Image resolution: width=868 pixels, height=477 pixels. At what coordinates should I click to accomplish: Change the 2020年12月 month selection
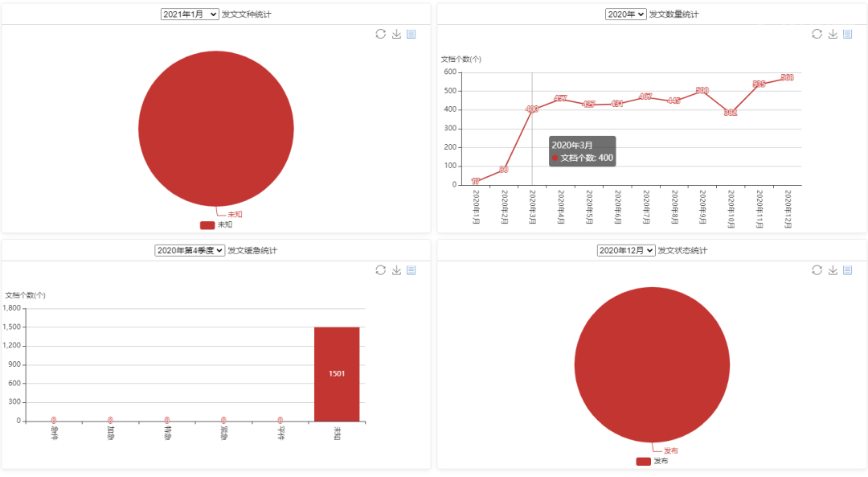[x=626, y=251]
